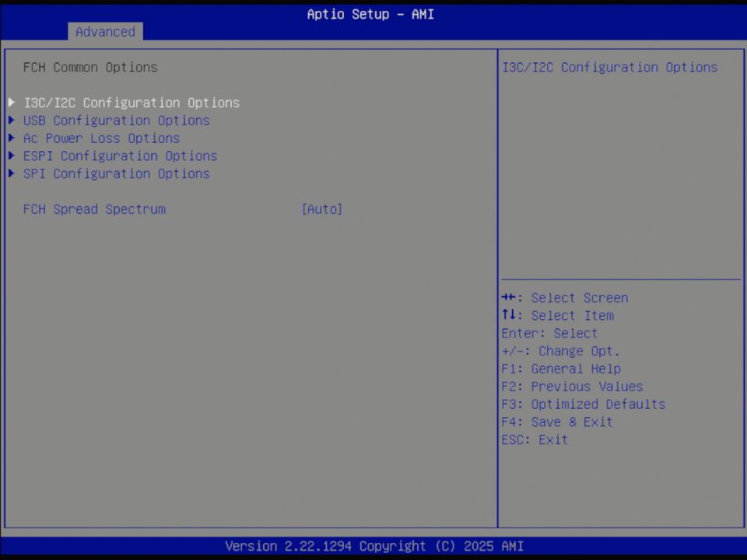
Task: Expand the USB Configuration Options submenu
Action: [116, 120]
